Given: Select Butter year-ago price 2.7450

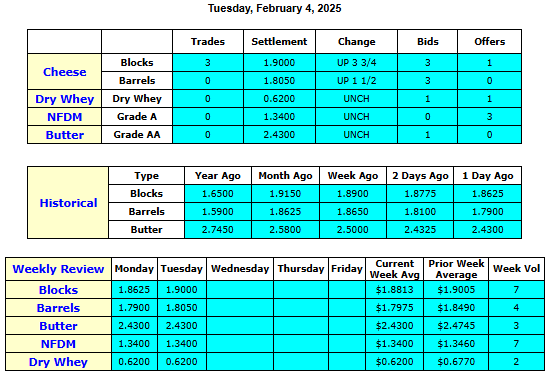Looking at the screenshot, I should click(x=218, y=230).
